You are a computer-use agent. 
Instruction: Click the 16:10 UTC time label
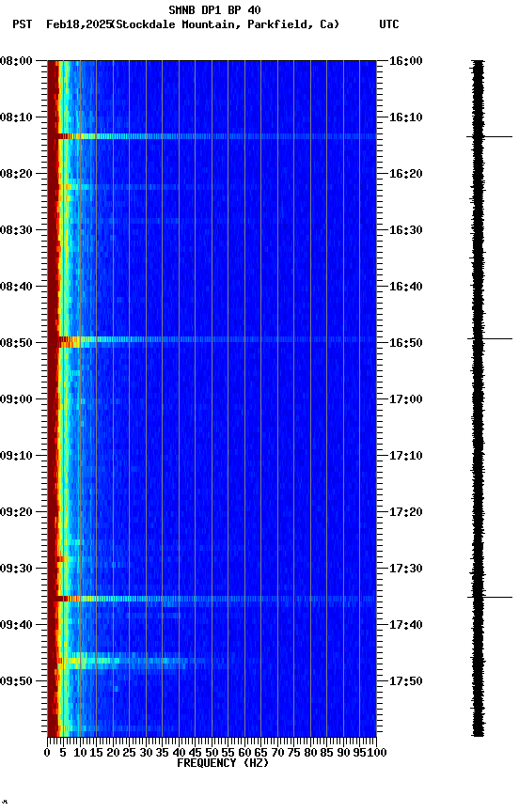(x=405, y=117)
